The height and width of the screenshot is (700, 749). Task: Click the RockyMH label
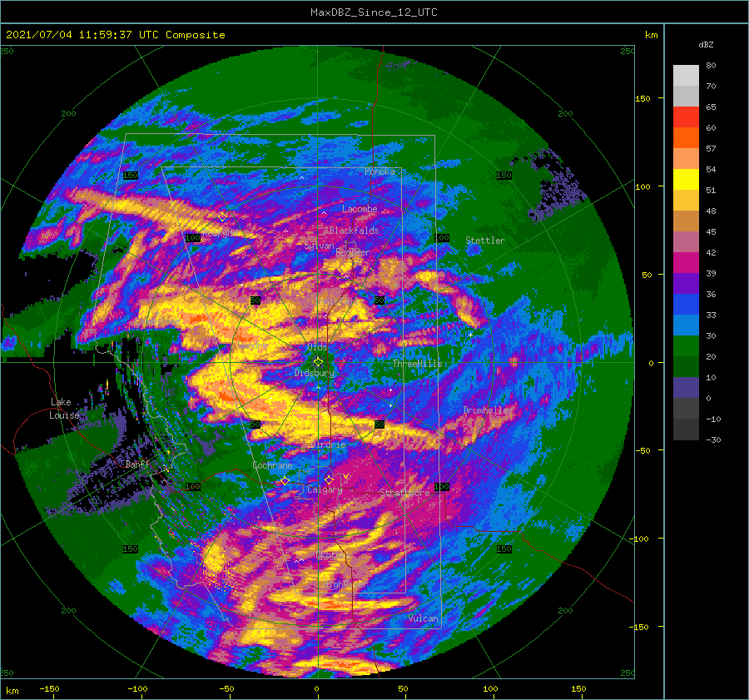[x=220, y=233]
